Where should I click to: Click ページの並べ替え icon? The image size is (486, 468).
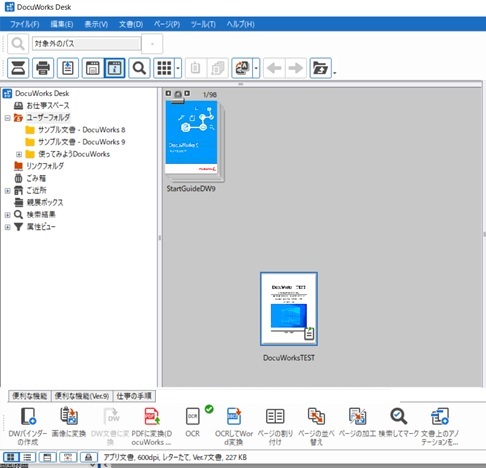click(x=316, y=416)
